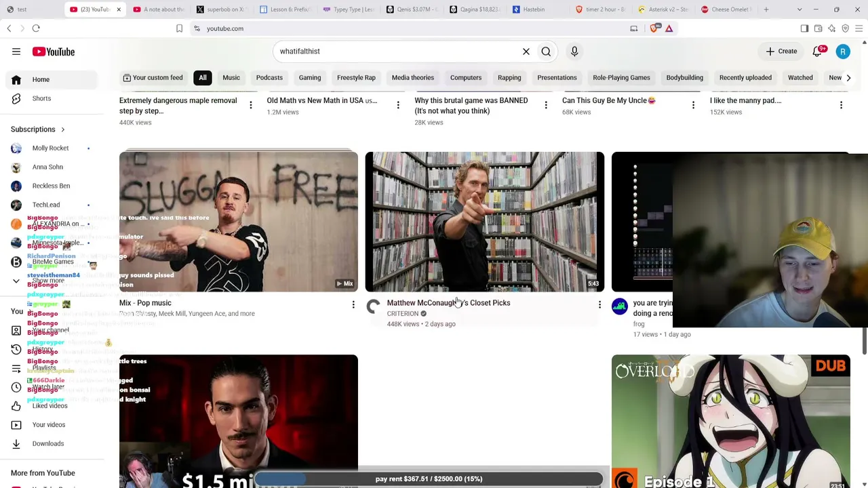Show more category chips with the arrow

tap(848, 78)
